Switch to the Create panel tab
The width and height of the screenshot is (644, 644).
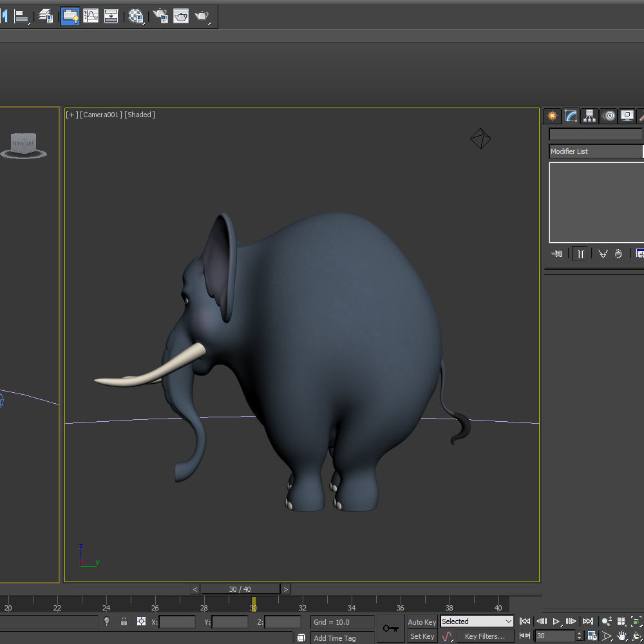[552, 116]
